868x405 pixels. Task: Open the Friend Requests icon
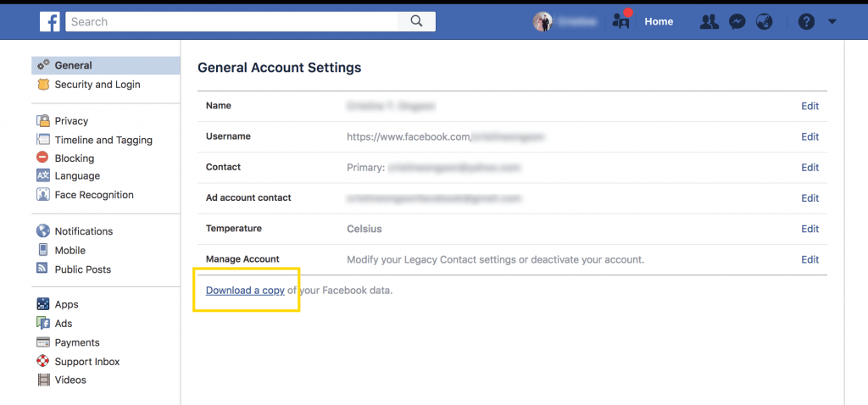pos(709,22)
